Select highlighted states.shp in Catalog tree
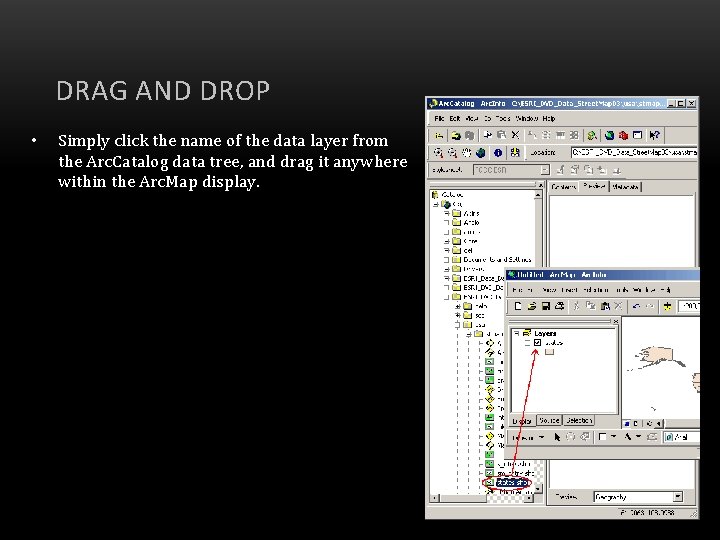Viewport: 720px width, 540px height. pyautogui.click(x=512, y=483)
